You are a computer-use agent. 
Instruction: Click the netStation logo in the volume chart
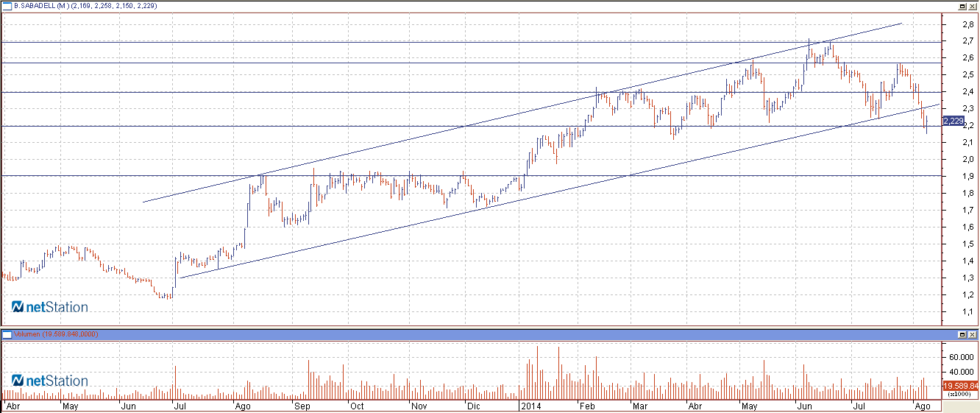pyautogui.click(x=50, y=381)
